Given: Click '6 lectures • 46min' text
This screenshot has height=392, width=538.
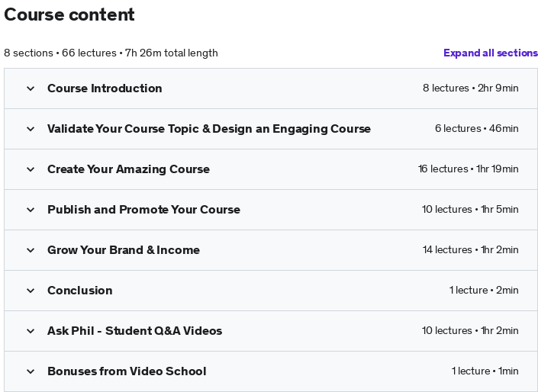Looking at the screenshot, I should click(x=477, y=129).
